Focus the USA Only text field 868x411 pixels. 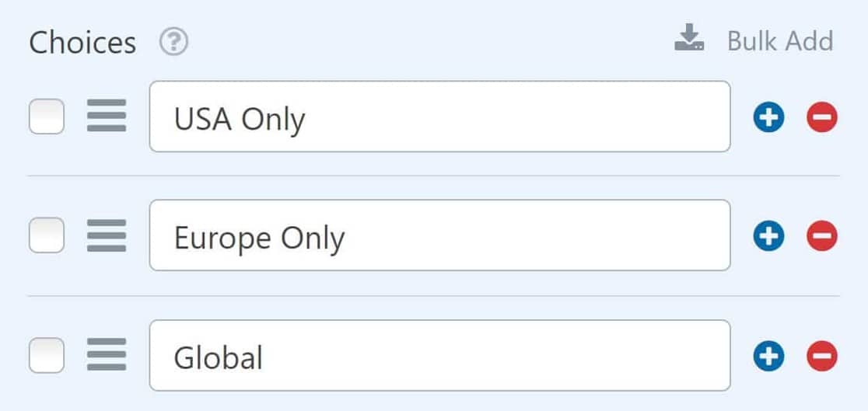(440, 117)
